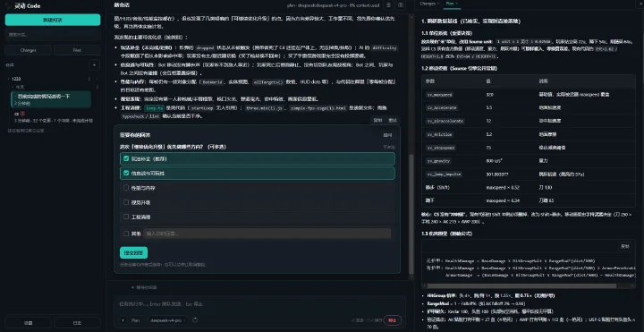
Task: Click the refresh icon next to model selector
Action: pos(195,320)
